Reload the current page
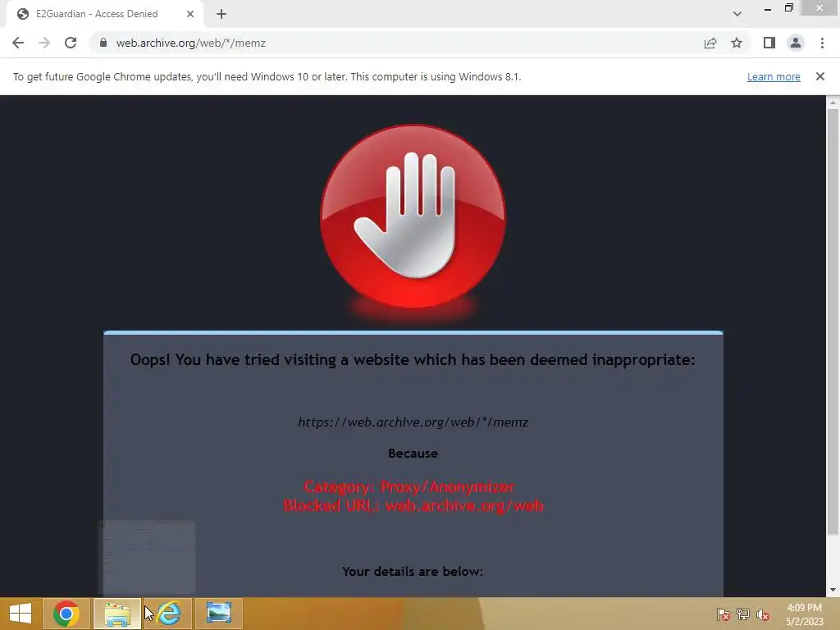The image size is (840, 630). 71,43
